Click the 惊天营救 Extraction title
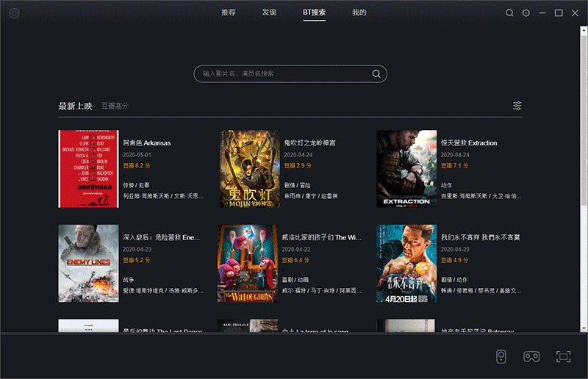Viewport: 588px width, 379px height. click(469, 142)
